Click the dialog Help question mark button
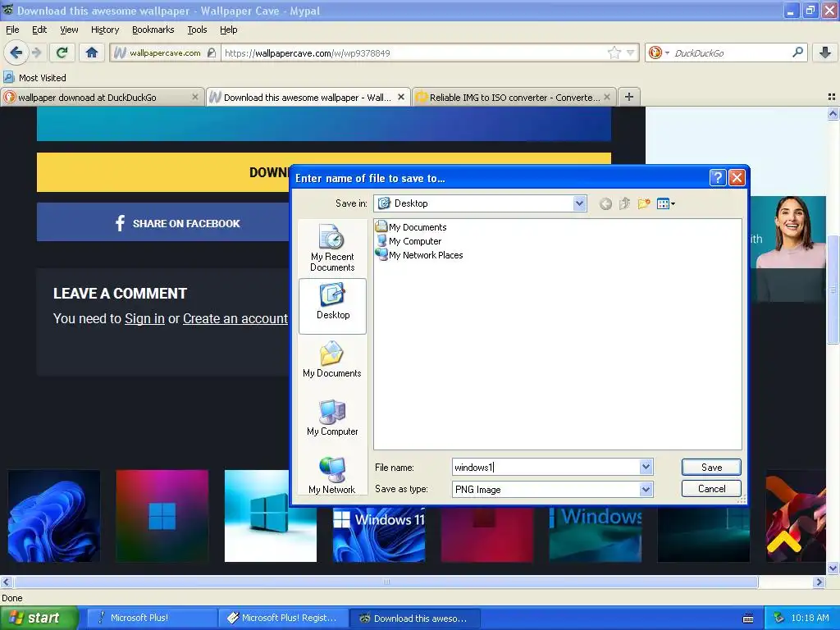The image size is (840, 630). tap(717, 178)
